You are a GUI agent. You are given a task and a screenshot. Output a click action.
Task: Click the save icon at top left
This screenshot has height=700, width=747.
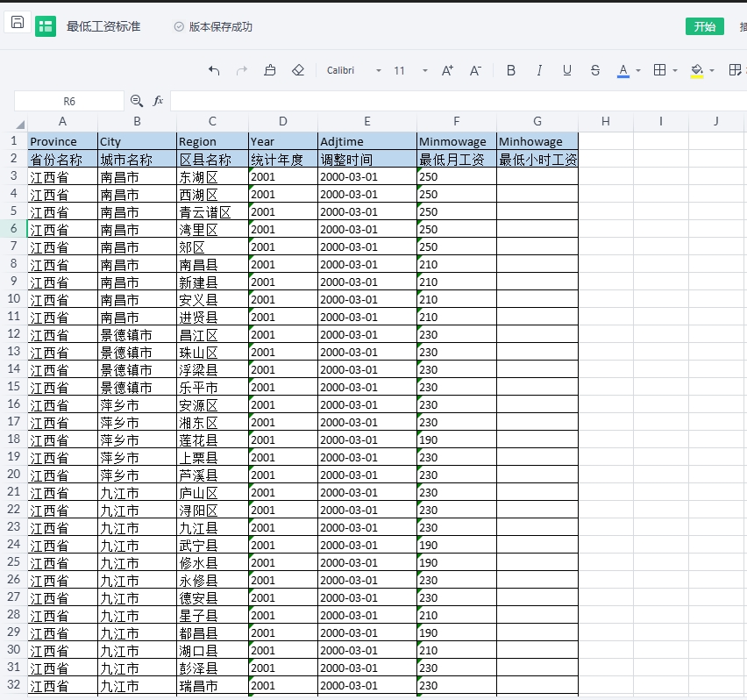tap(18, 23)
